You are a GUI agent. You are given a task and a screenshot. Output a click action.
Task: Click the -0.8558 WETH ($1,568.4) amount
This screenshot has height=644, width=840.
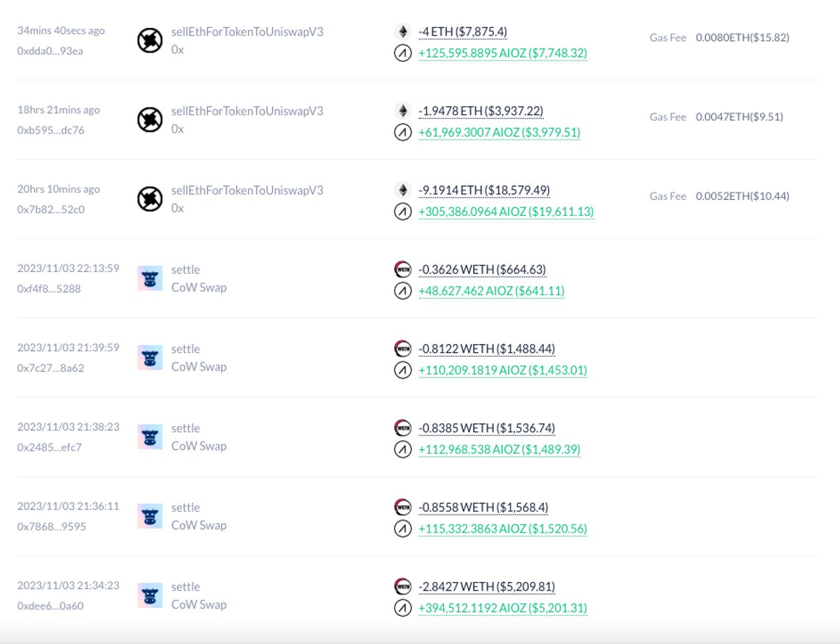pyautogui.click(x=483, y=507)
